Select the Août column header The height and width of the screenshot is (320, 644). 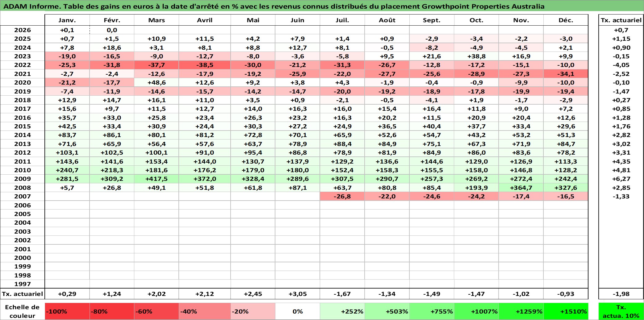[387, 20]
